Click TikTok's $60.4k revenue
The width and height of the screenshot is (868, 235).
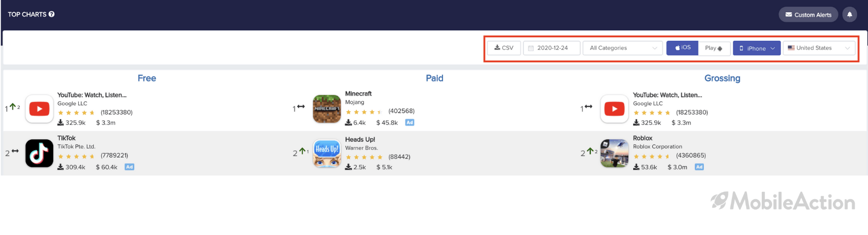[x=107, y=167]
